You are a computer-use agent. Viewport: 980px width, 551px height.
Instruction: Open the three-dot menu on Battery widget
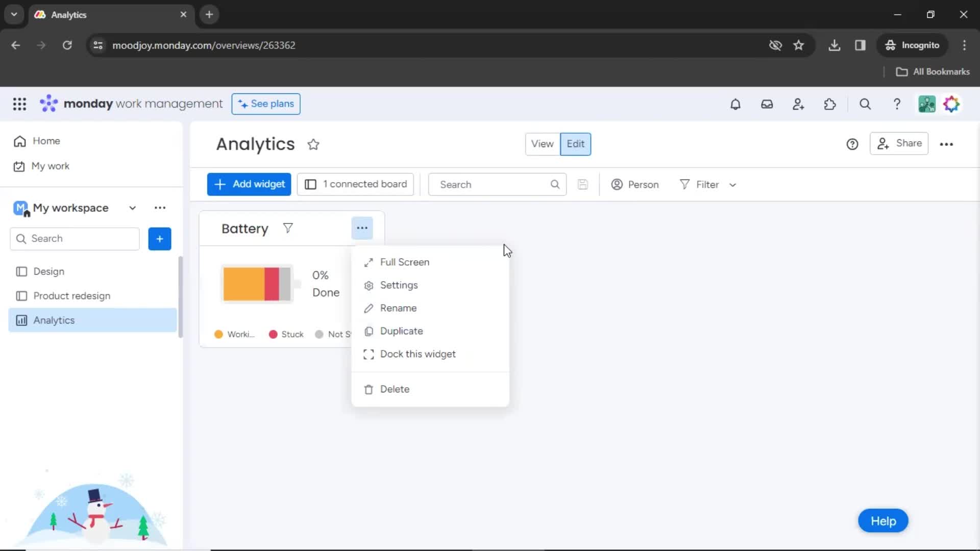pos(362,228)
